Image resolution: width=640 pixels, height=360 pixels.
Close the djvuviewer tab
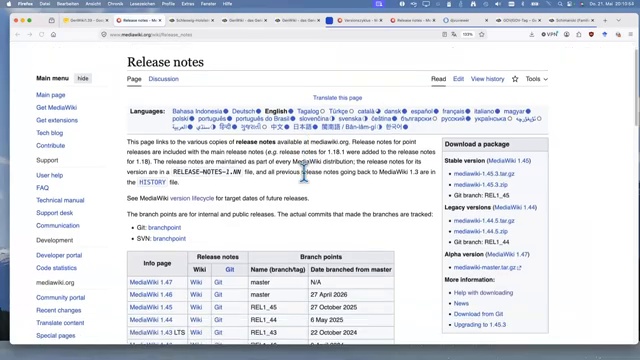[x=486, y=20]
